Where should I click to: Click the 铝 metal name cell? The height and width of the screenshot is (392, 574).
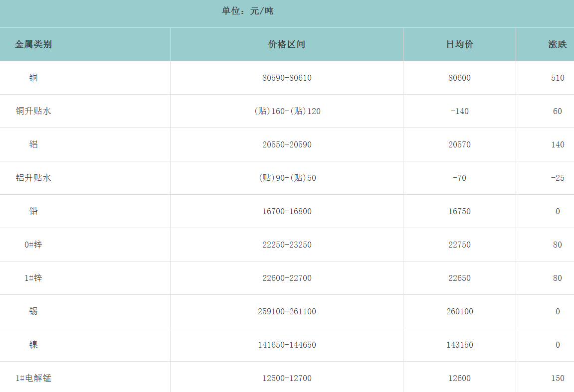tap(33, 144)
